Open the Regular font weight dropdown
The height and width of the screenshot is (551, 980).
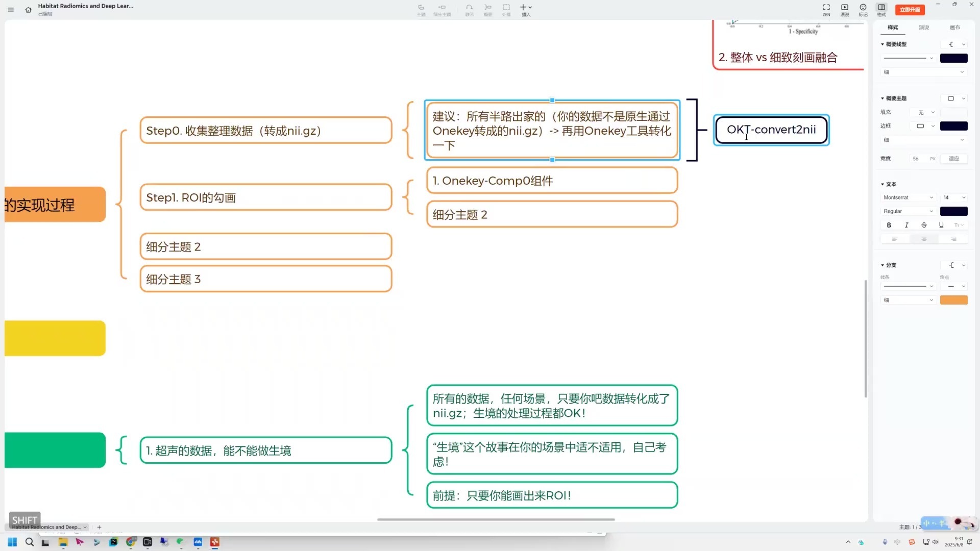pos(908,211)
